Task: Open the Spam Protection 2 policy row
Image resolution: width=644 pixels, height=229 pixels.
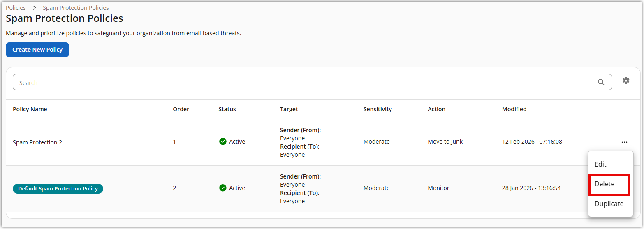Action: click(37, 142)
